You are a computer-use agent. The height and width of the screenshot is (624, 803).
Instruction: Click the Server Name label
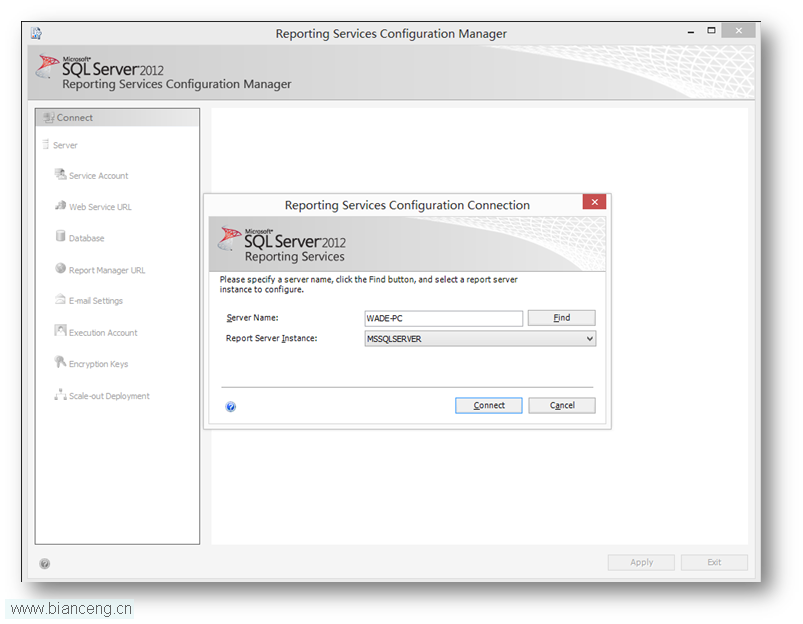pyautogui.click(x=252, y=318)
